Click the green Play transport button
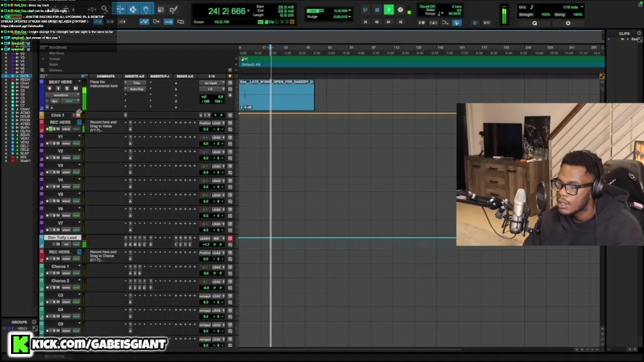Image resolution: width=644 pixels, height=362 pixels. click(389, 10)
